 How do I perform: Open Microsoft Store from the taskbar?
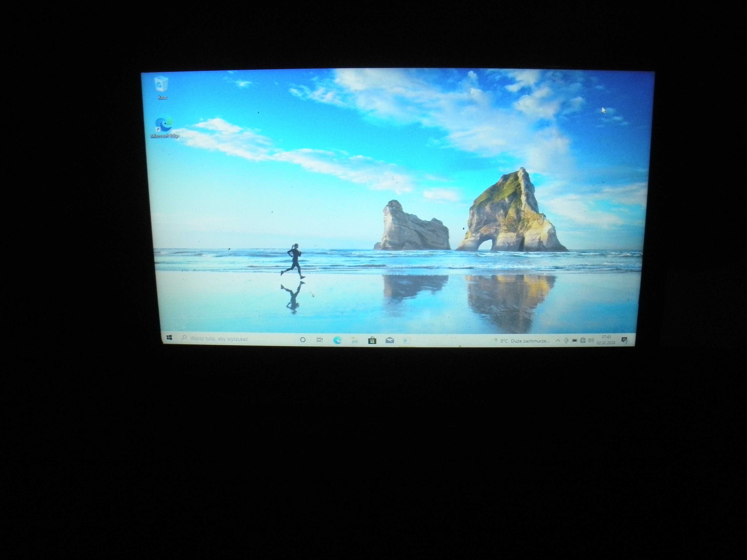(372, 340)
